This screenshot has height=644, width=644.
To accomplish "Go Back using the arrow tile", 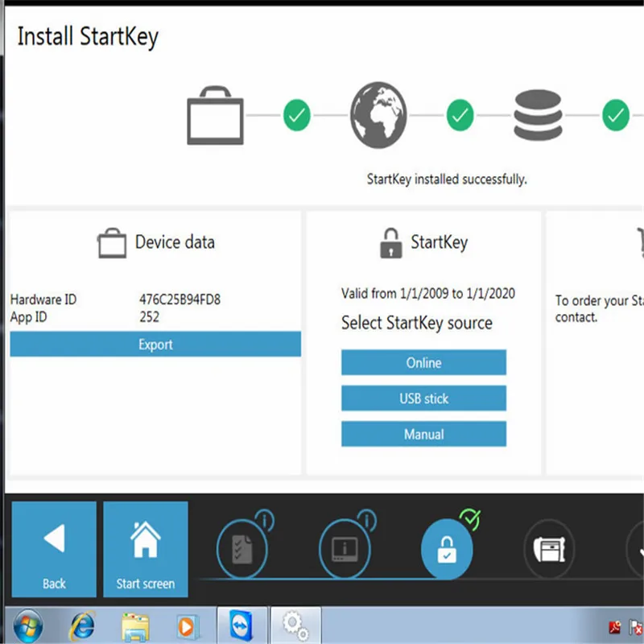I will [54, 549].
